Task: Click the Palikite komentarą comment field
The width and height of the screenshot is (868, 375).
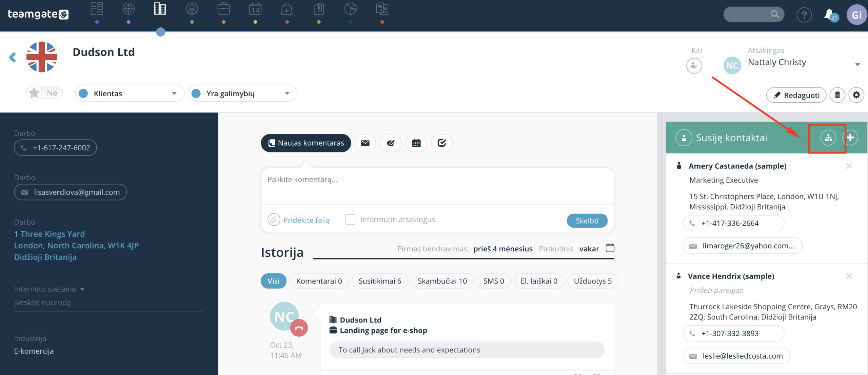Action: (x=437, y=186)
